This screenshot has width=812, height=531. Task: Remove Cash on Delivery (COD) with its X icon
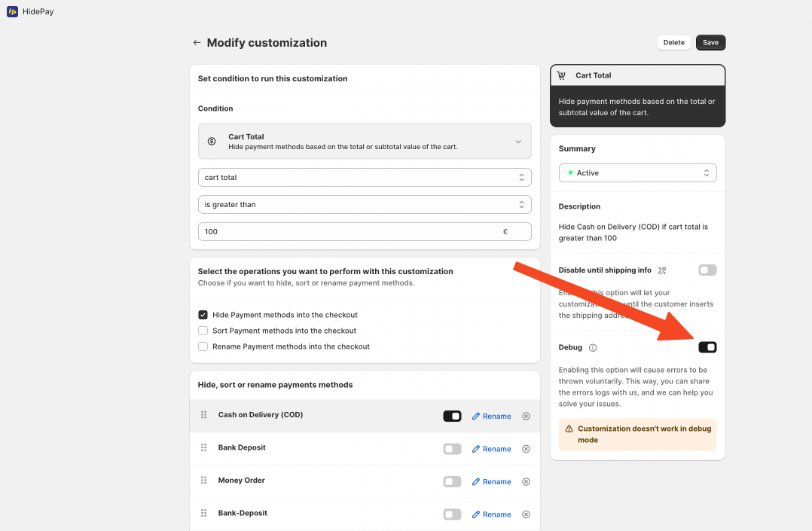coord(526,416)
